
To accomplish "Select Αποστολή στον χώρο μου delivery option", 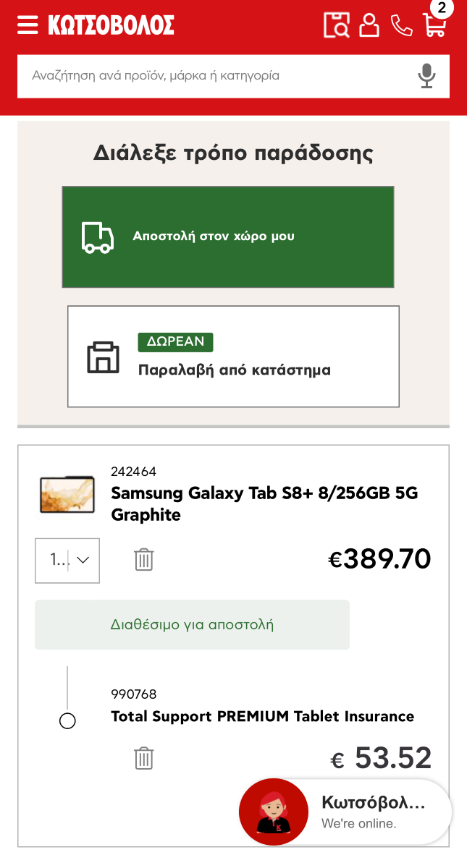I will click(228, 237).
